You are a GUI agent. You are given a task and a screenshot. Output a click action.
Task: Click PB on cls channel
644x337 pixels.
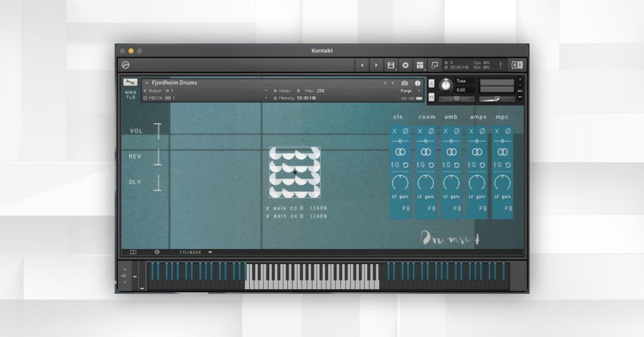(x=406, y=209)
